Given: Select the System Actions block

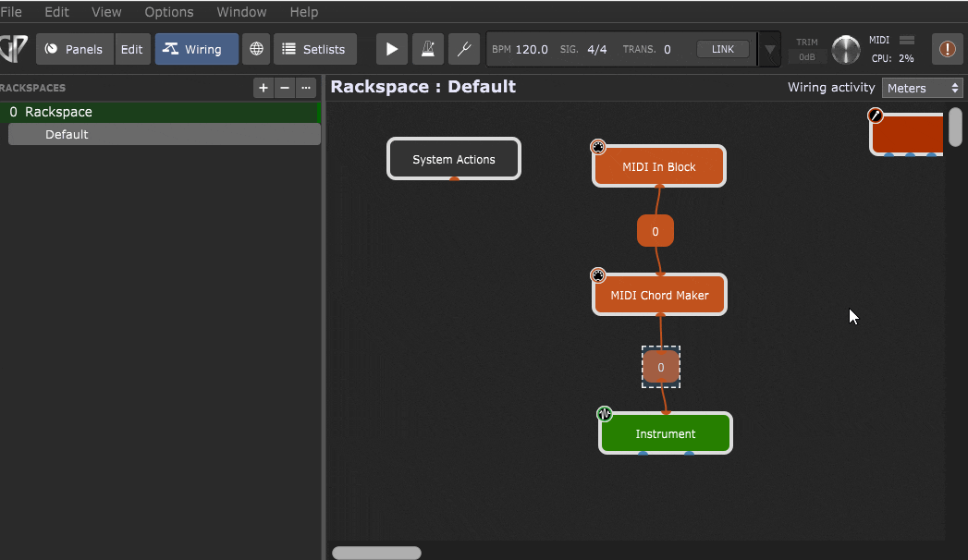Looking at the screenshot, I should click(454, 159).
